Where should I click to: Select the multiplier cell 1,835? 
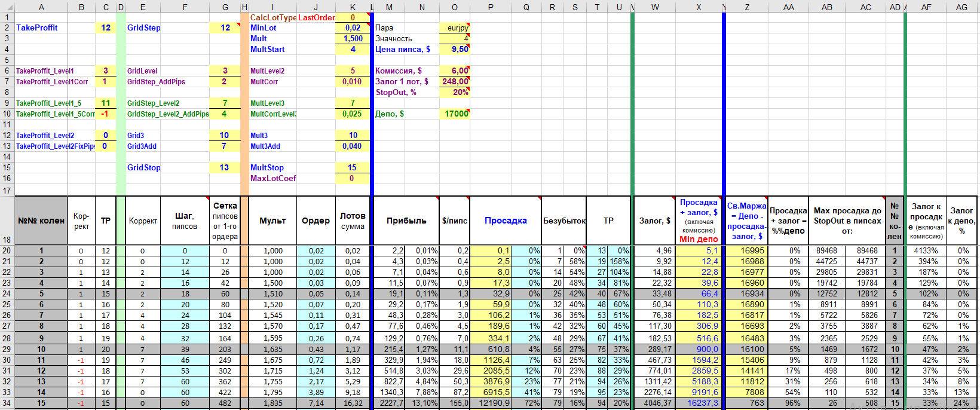[273, 403]
